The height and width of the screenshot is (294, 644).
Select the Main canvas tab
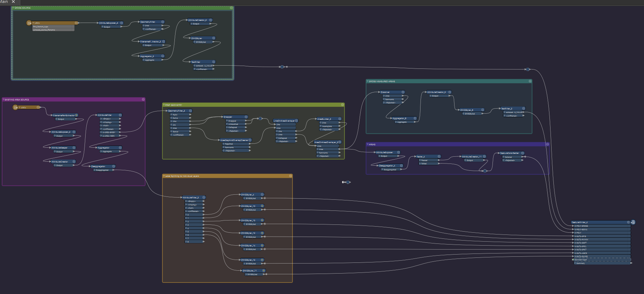4,2
